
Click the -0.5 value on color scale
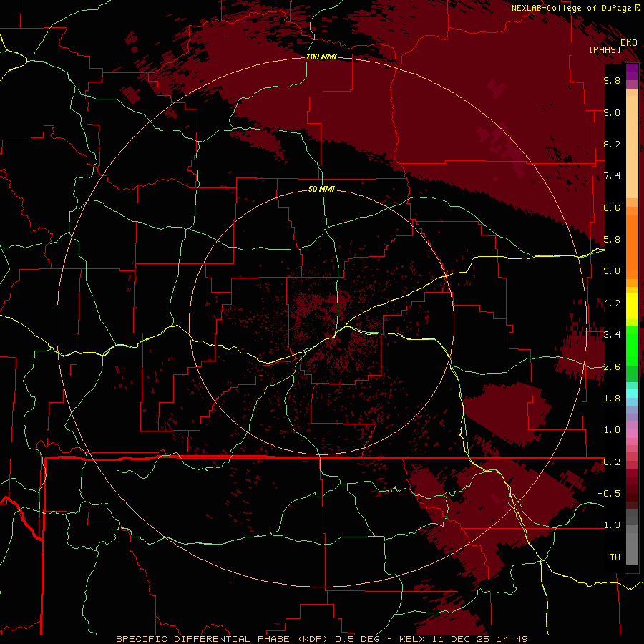tap(609, 494)
